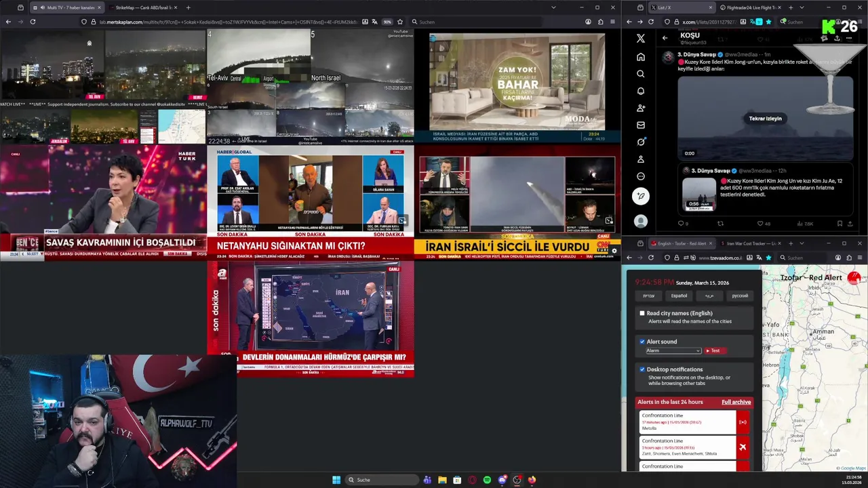Open new tab in Multi TV window

tap(188, 7)
